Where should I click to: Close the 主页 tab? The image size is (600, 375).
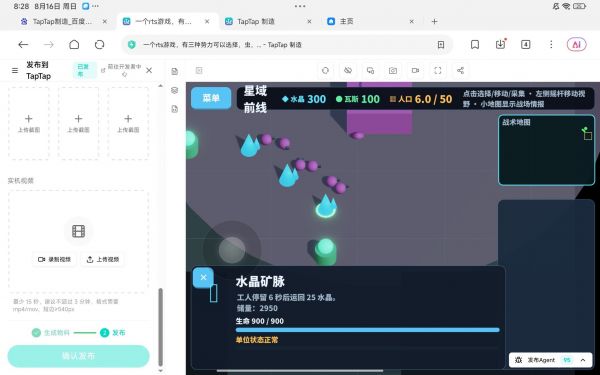point(412,21)
